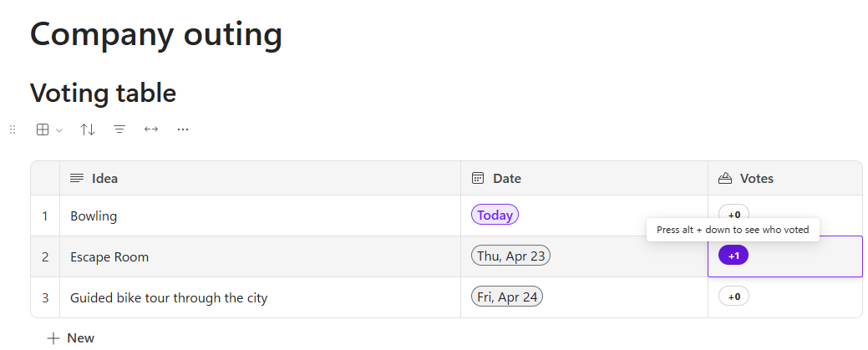Click the Idea column text icon
This screenshot has height=350, width=868.
coord(77,178)
